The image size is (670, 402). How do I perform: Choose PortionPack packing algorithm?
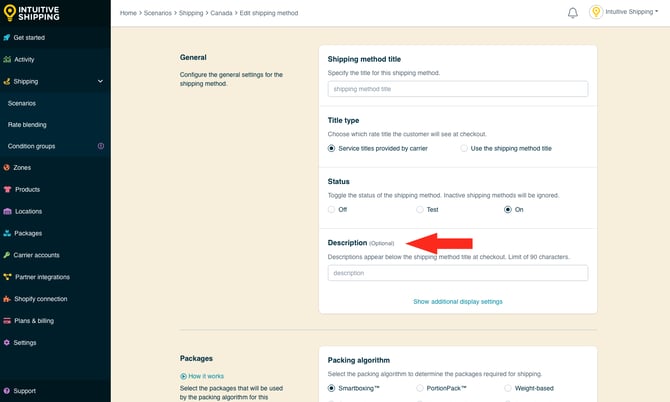coord(420,388)
